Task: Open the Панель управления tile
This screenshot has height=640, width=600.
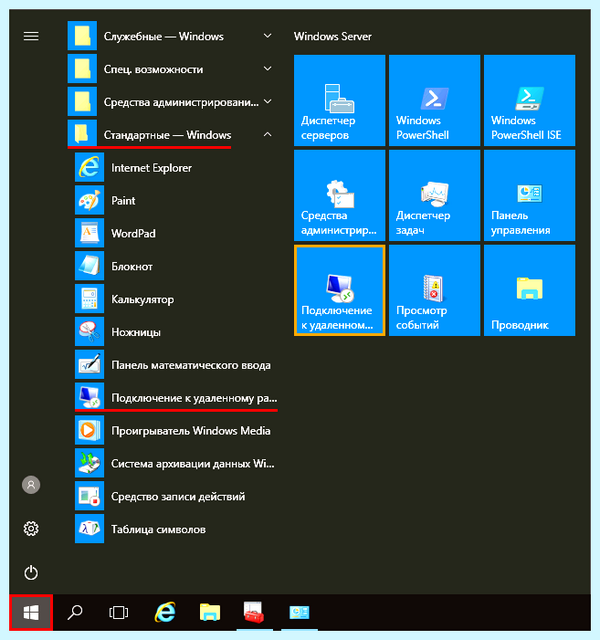Action: coord(530,196)
